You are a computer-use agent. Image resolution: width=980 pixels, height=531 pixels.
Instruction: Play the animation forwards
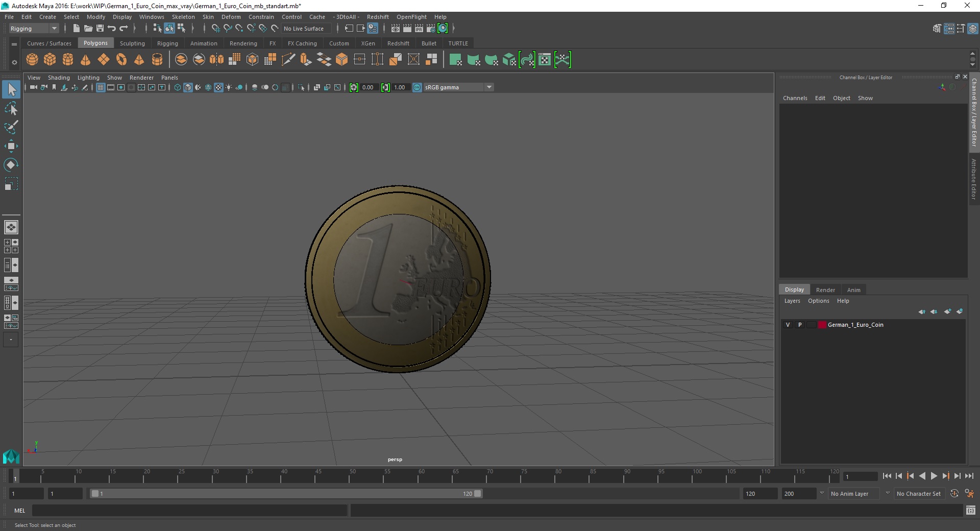pos(934,476)
